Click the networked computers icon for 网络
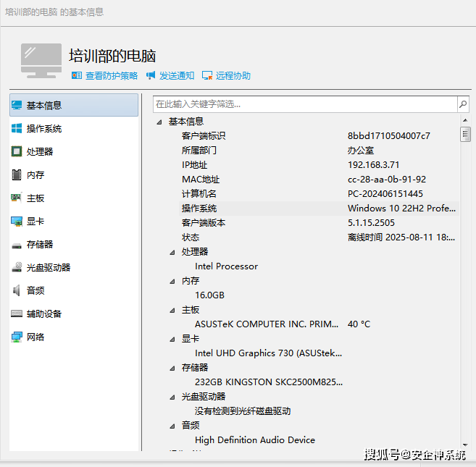Viewport: 476px width, 467px height. point(17,337)
